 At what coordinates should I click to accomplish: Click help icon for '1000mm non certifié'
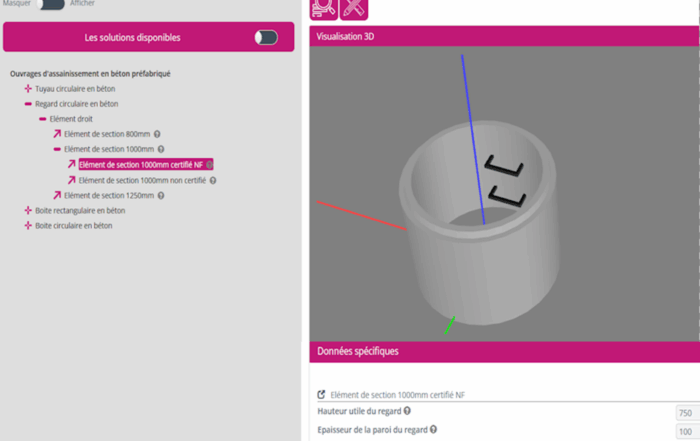(214, 180)
